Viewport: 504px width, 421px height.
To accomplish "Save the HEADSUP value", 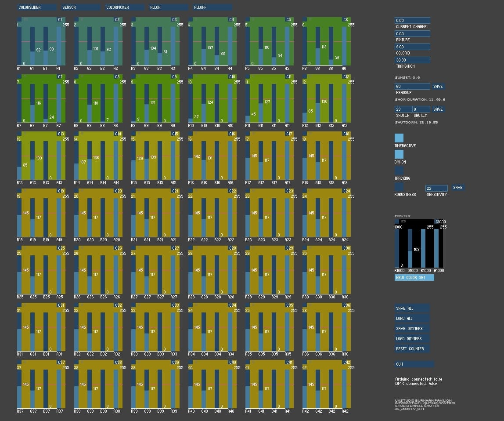I will pyautogui.click(x=438, y=86).
